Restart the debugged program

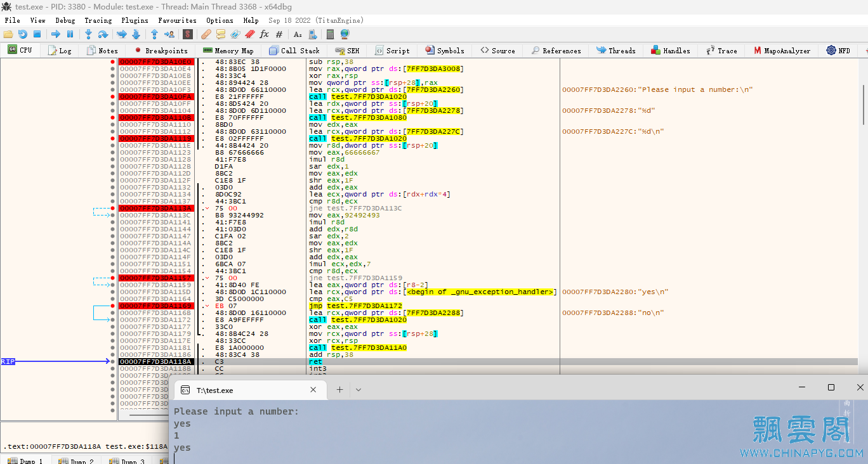(23, 34)
